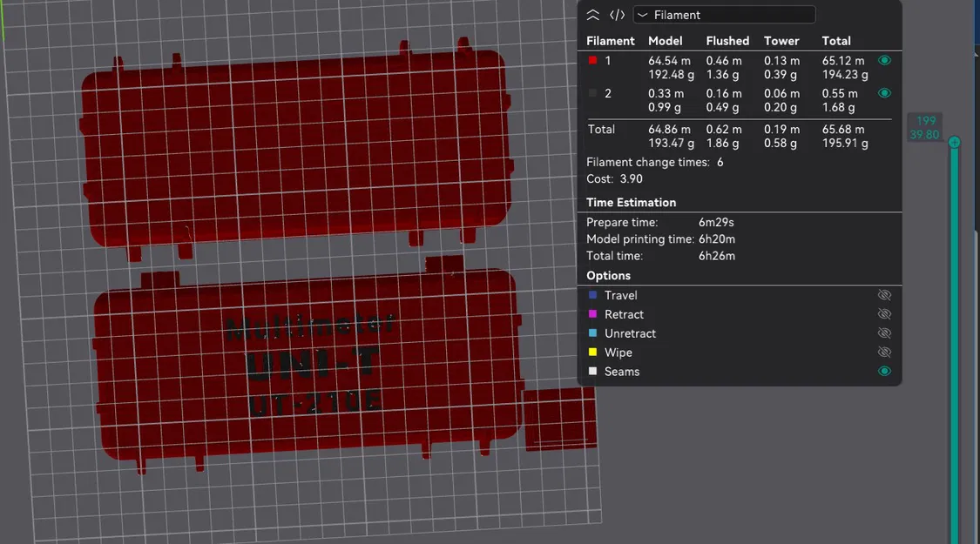This screenshot has height=544, width=980.
Task: Open the G-code view code icon
Action: pos(617,15)
